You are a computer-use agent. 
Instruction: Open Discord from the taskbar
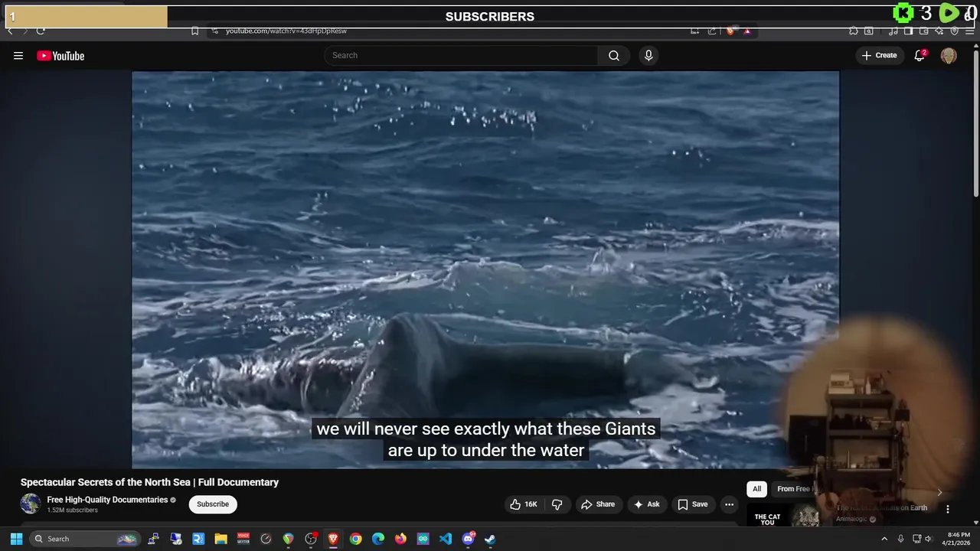coord(468,539)
